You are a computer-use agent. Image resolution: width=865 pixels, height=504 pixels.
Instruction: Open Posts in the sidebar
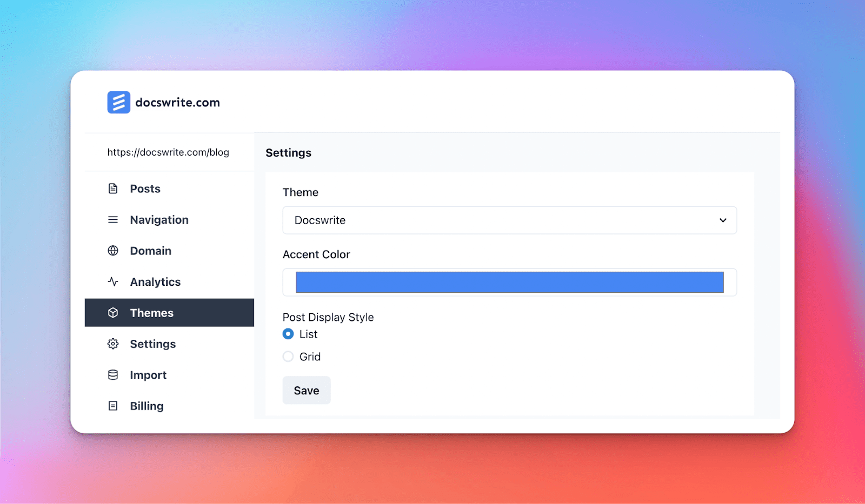point(169,189)
